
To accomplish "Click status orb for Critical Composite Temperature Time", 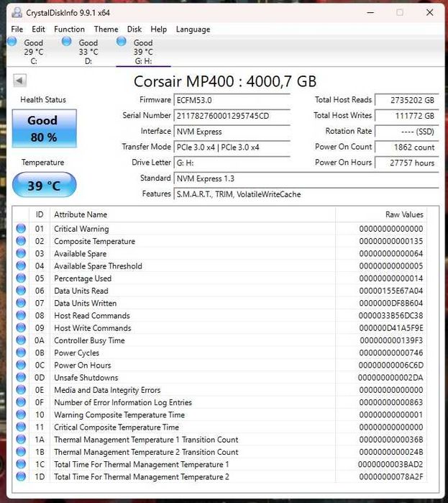I will (x=21, y=427).
